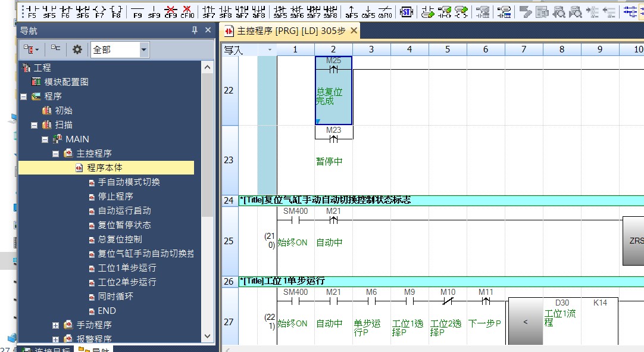Select 工位1单步运行 in navigation tree
Image resolution: width=644 pixels, height=352 pixels.
click(127, 268)
